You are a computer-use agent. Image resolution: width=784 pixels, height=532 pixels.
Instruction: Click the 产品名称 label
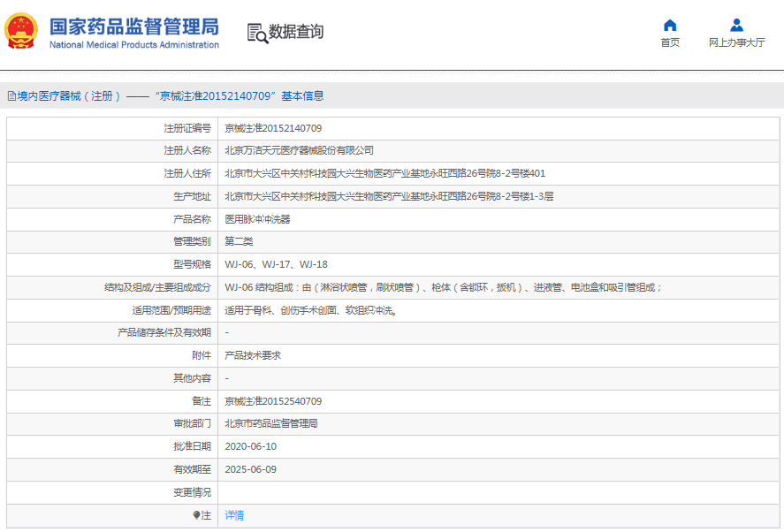click(x=192, y=219)
